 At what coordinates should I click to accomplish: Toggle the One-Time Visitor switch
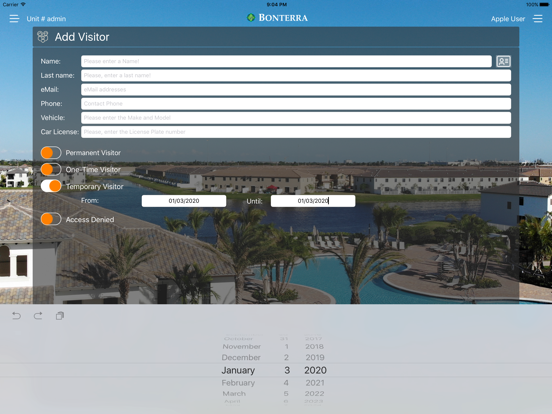[51, 169]
